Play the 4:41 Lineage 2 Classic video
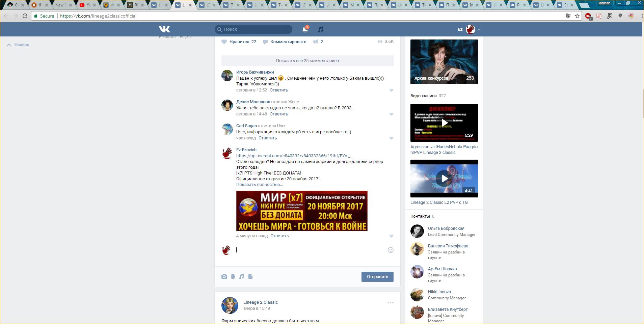Image resolution: width=644 pixels, height=324 pixels. 444,179
